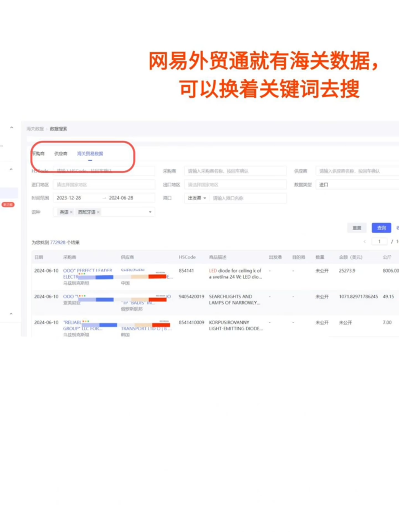Collapse the topmost left sidebar section chevron

pos(11,128)
